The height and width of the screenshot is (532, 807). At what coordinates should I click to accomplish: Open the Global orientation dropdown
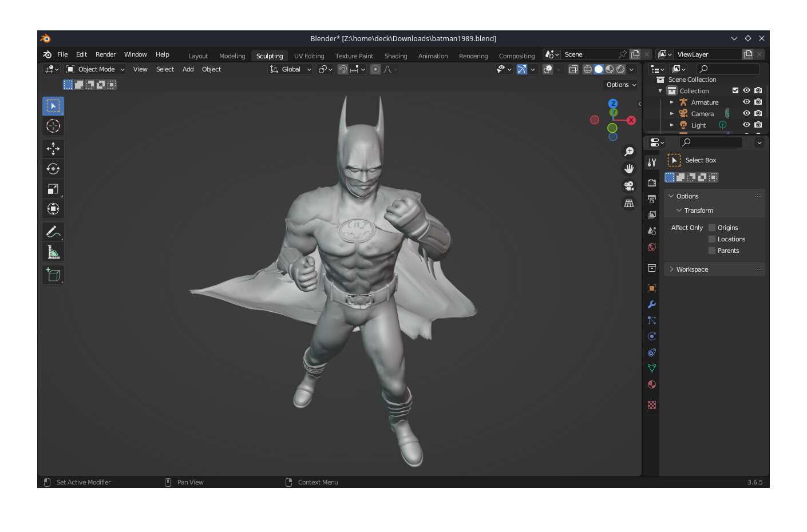pyautogui.click(x=291, y=69)
